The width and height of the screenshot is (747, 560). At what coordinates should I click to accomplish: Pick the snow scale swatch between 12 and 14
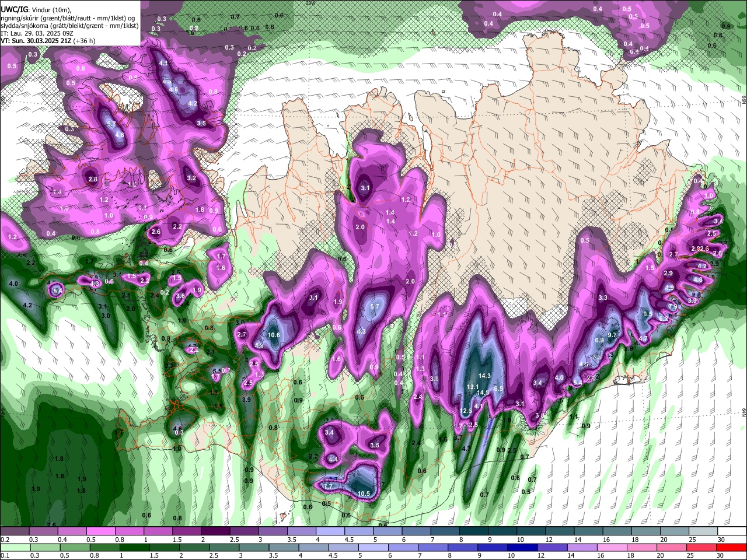560,531
